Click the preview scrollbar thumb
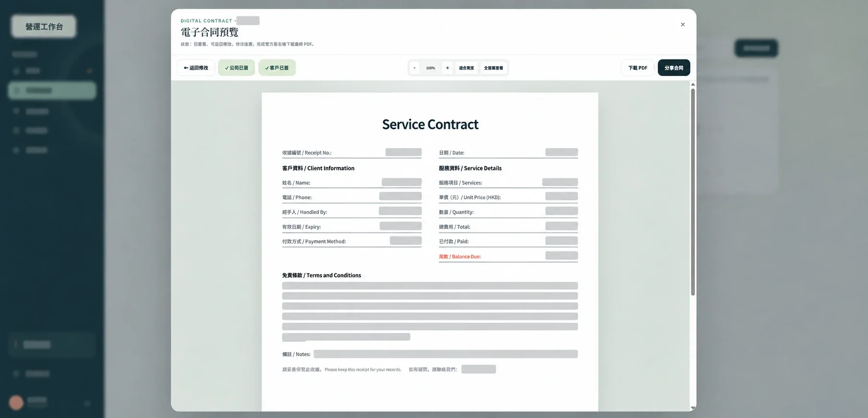Screen dimensions: 868x418 click(x=693, y=192)
